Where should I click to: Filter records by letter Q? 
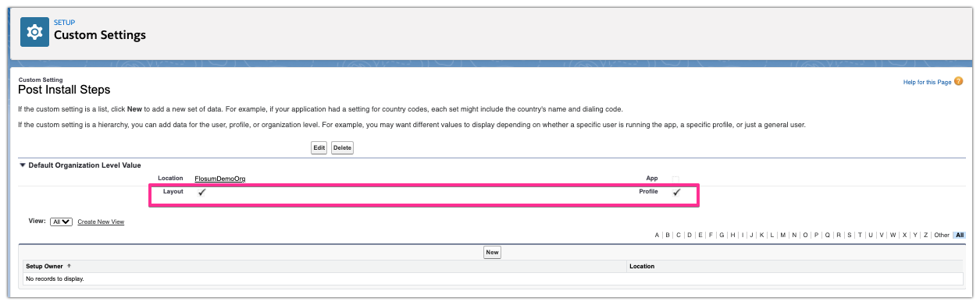click(828, 235)
